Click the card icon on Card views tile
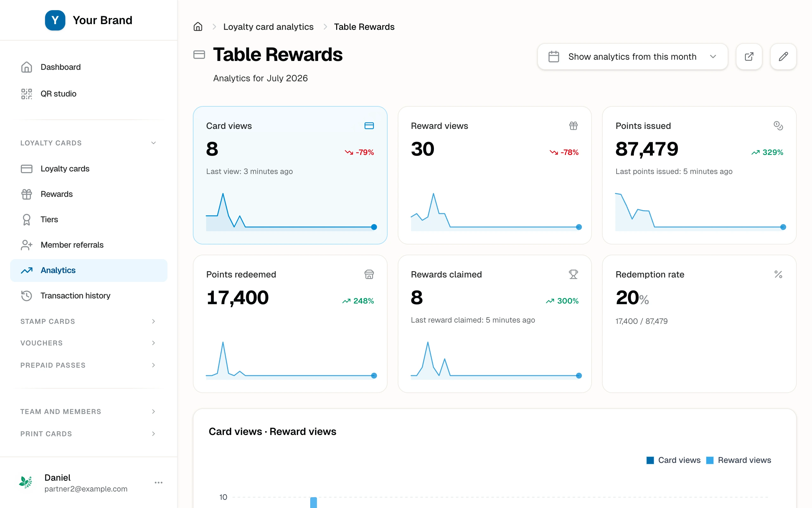Screen dimensions: 812x508 pyautogui.click(x=369, y=126)
